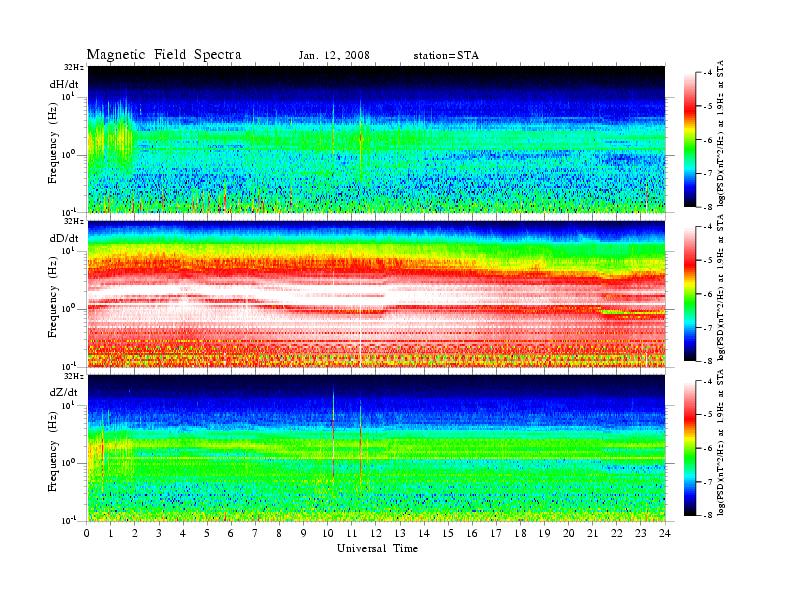792x612 pixels.
Task: Click the dZ/dt panel label
Action: [x=64, y=392]
